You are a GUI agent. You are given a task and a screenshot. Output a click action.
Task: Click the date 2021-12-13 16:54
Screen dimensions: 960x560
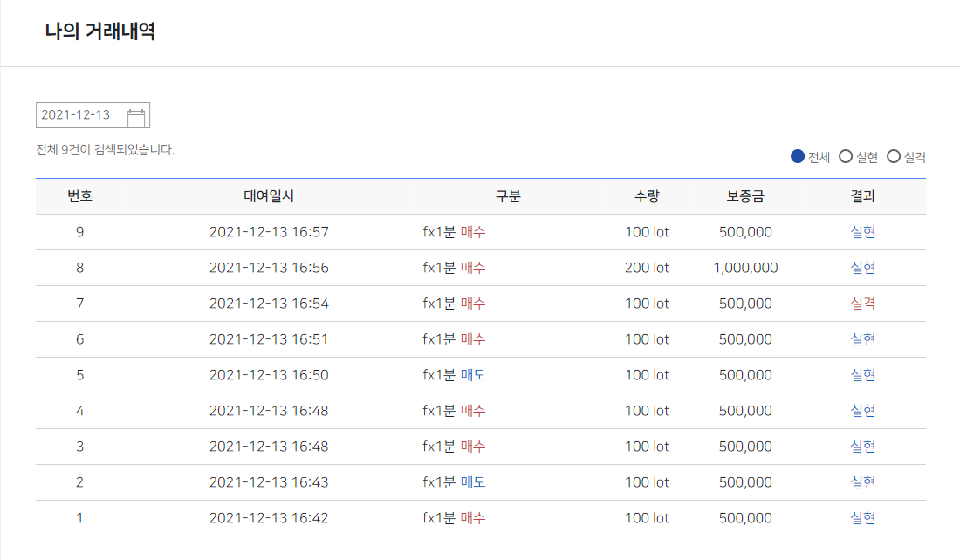pos(269,304)
